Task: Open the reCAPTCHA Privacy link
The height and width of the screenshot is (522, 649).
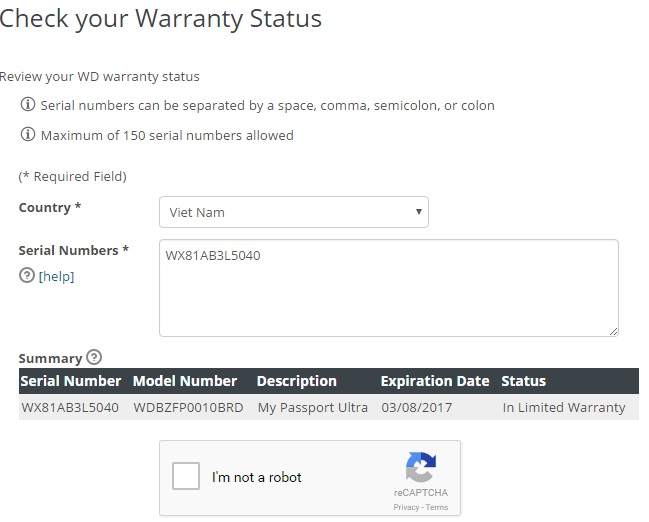Action: point(406,507)
